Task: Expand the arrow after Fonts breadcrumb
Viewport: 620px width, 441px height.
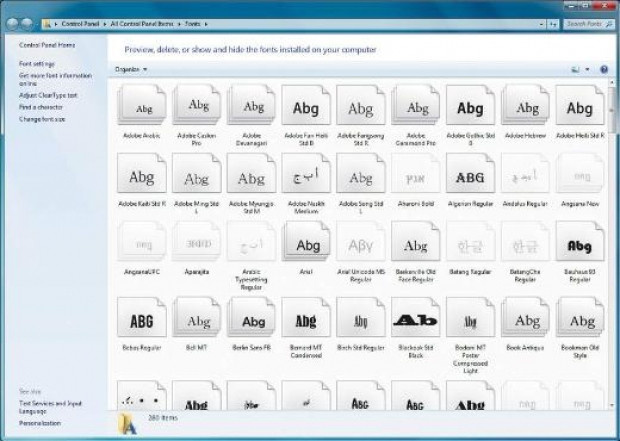Action: click(x=206, y=24)
